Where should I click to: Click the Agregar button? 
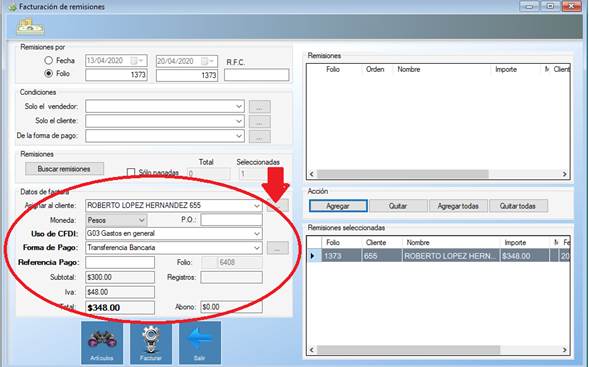click(x=338, y=206)
